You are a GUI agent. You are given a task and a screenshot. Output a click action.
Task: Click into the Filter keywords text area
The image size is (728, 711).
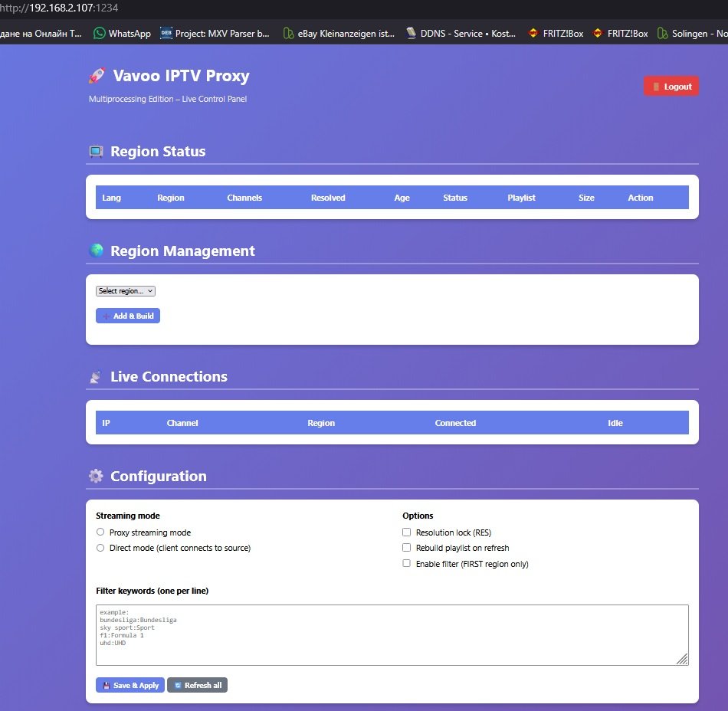[392, 635]
